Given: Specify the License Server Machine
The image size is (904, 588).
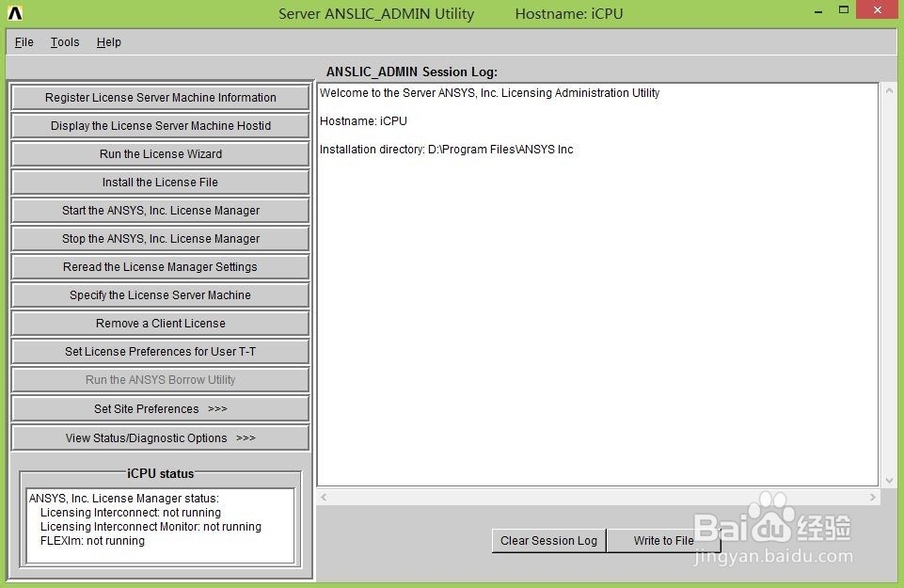Looking at the screenshot, I should tap(160, 294).
